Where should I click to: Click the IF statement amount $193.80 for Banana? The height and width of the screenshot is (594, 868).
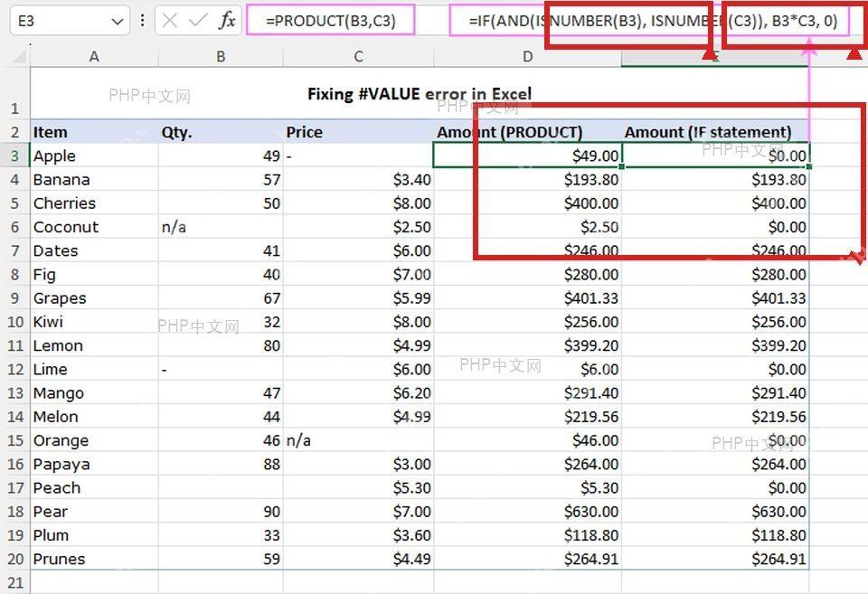(x=715, y=179)
